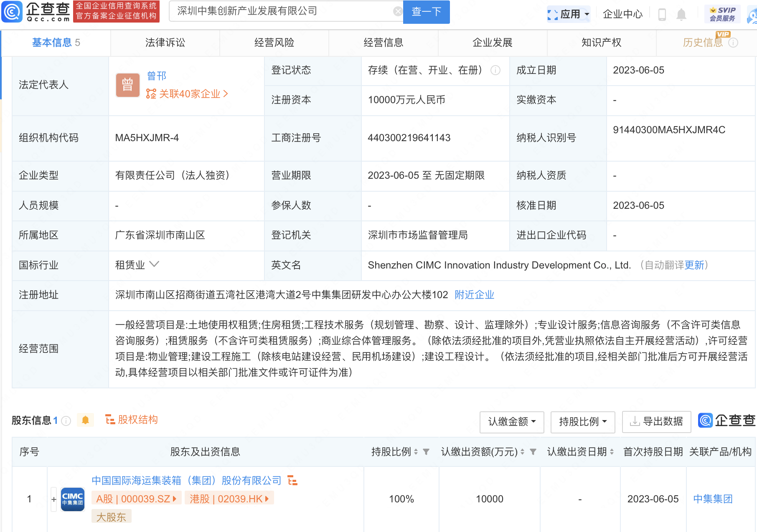Click registered capital 10000万元人民币
The height and width of the screenshot is (532, 757).
coord(406,100)
